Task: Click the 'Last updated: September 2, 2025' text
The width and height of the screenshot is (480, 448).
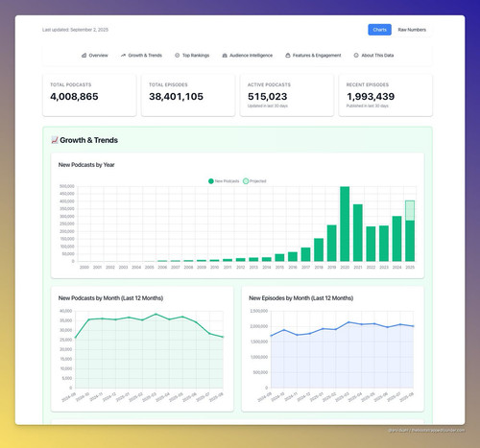Action: pos(75,30)
